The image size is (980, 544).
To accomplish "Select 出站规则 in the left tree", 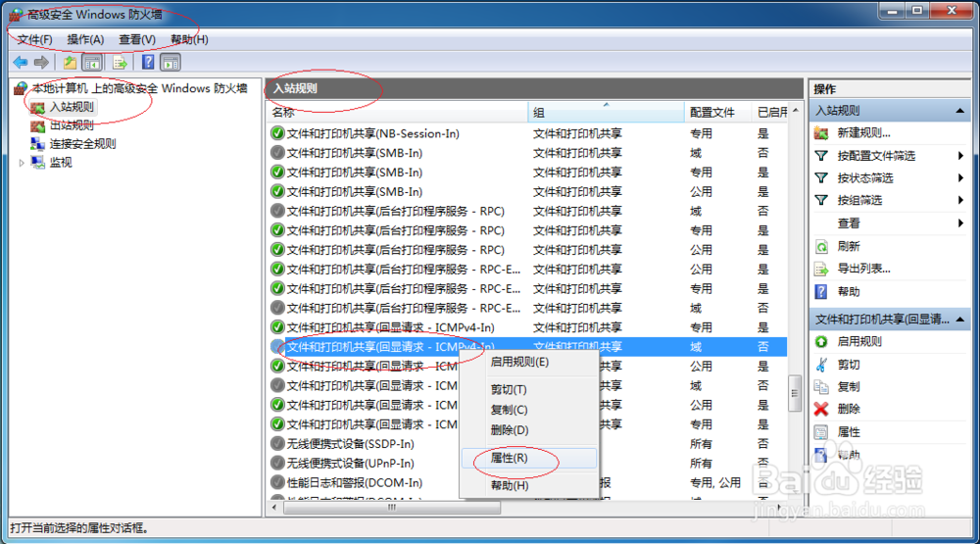I will click(72, 125).
